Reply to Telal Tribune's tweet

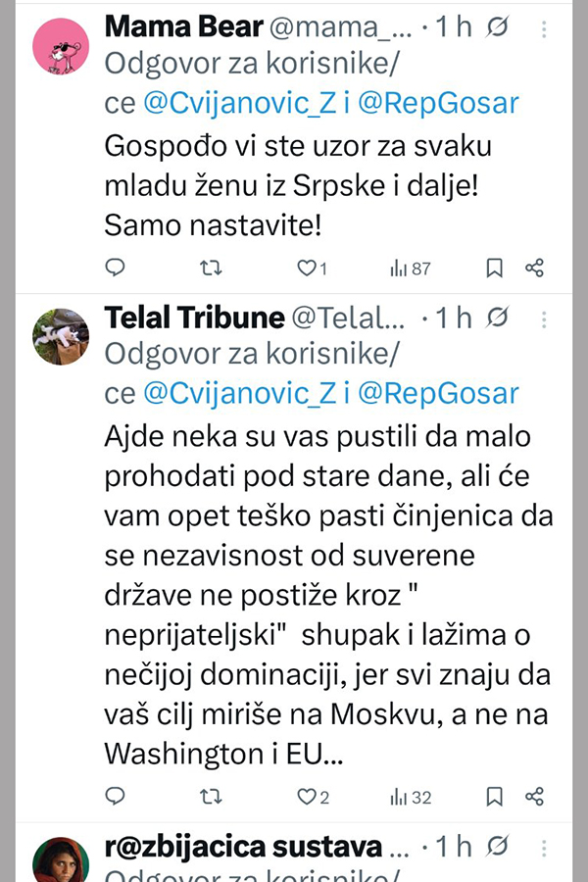click(x=116, y=796)
